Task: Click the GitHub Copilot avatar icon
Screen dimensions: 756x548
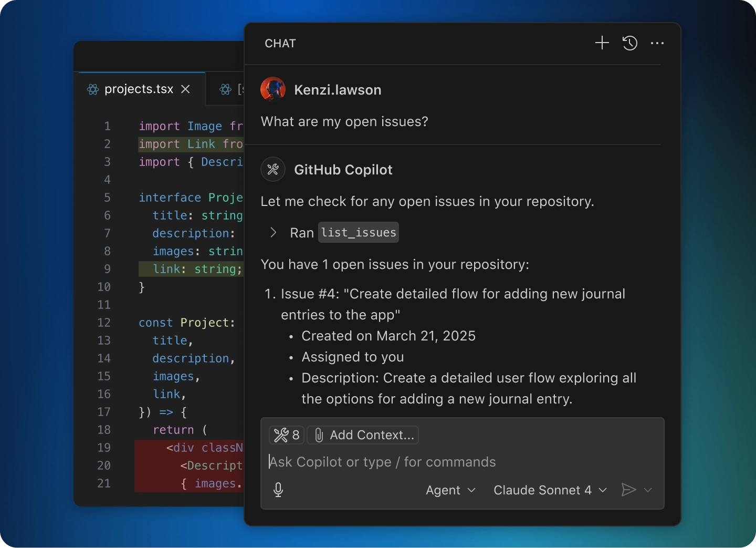Action: coord(272,169)
